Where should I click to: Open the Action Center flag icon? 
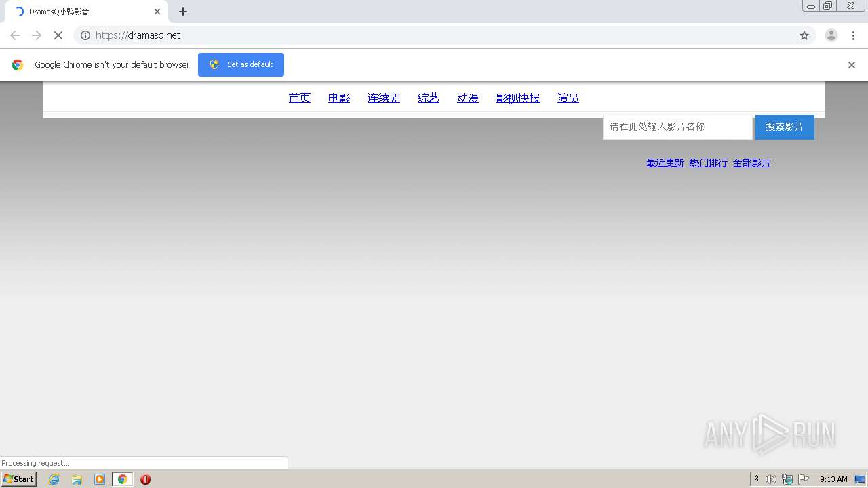(x=804, y=479)
